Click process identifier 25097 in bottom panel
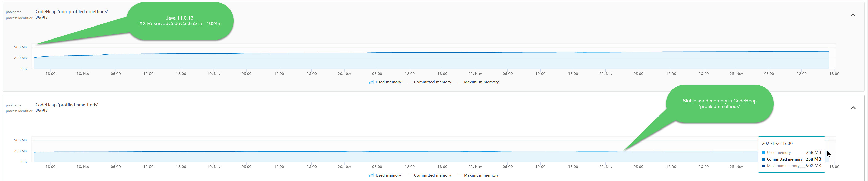Image resolution: width=868 pixels, height=181 pixels. (41, 111)
